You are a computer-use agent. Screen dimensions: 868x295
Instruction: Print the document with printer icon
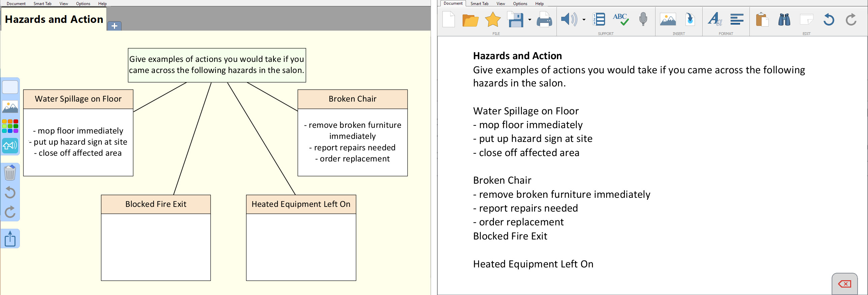(544, 20)
